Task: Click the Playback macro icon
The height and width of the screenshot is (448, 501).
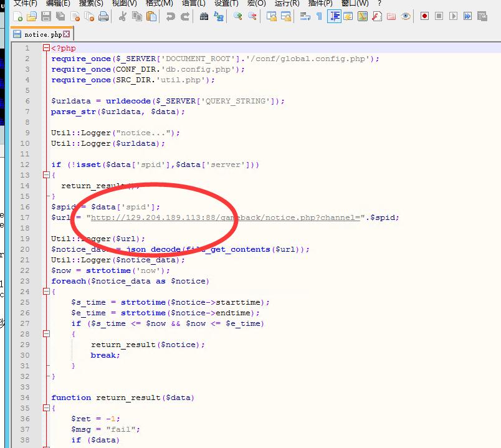Action: pyautogui.click(x=453, y=16)
